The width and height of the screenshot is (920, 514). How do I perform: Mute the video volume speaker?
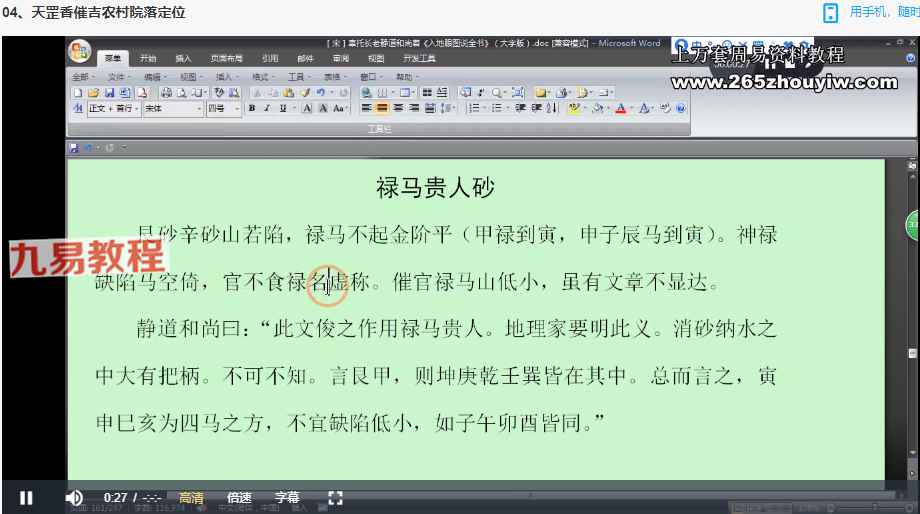click(x=74, y=497)
